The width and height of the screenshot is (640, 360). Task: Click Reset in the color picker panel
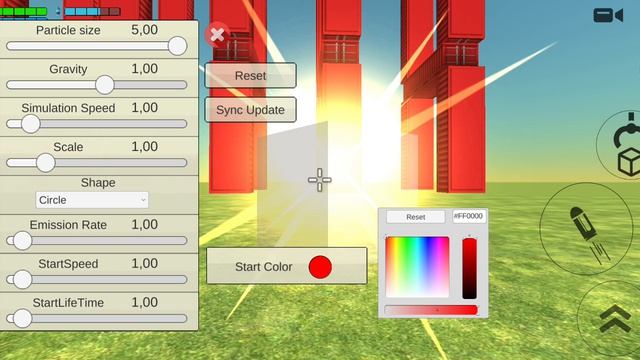[x=416, y=217]
